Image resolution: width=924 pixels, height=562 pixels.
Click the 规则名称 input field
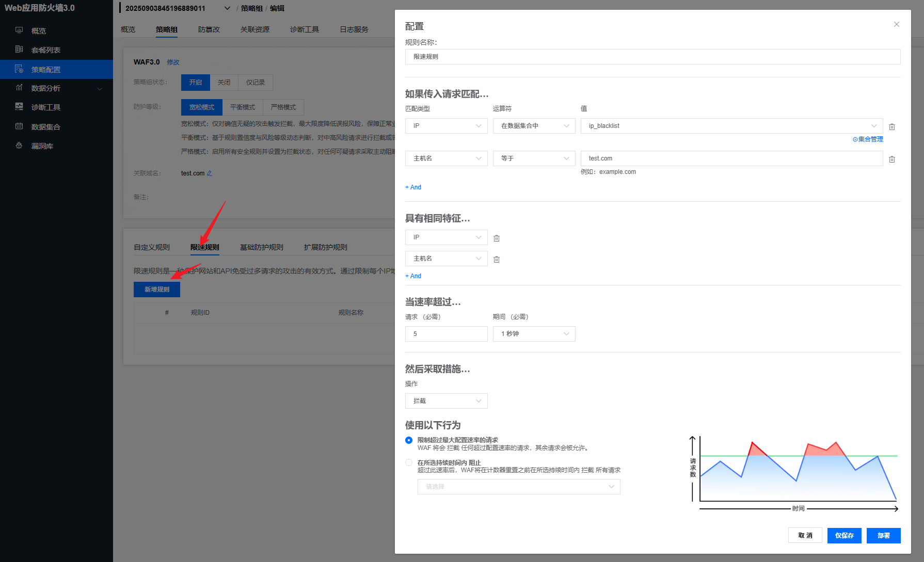[652, 57]
